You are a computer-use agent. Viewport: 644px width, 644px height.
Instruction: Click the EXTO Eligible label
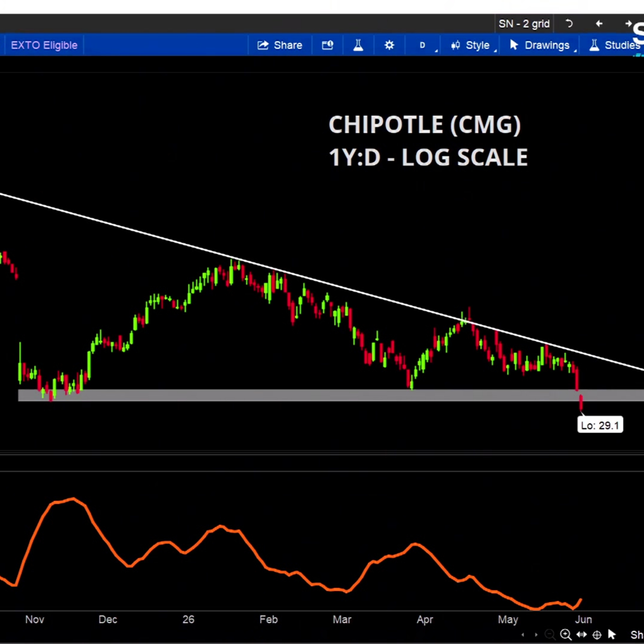click(44, 45)
